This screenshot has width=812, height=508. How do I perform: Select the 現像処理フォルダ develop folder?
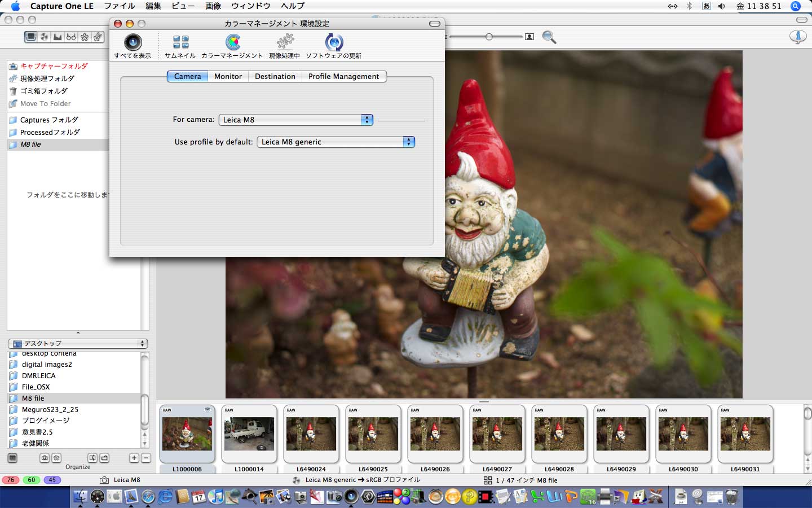[58, 78]
